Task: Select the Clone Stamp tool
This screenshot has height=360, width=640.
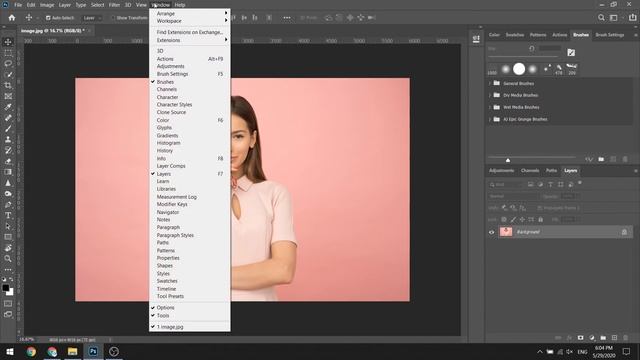Action: (x=8, y=140)
